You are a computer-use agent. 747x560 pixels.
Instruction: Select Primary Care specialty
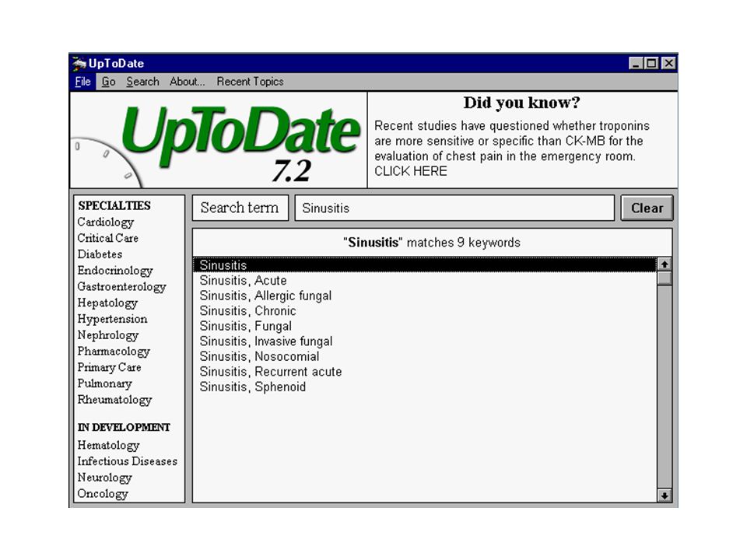109,368
